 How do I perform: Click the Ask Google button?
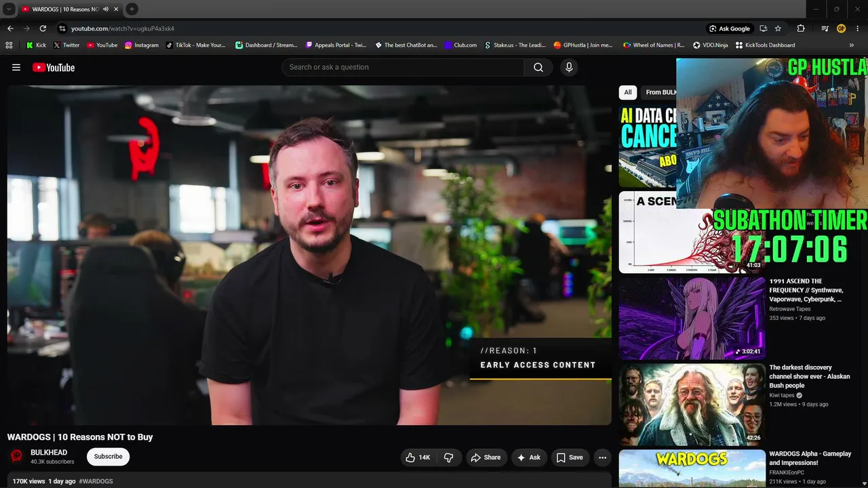[x=730, y=28]
